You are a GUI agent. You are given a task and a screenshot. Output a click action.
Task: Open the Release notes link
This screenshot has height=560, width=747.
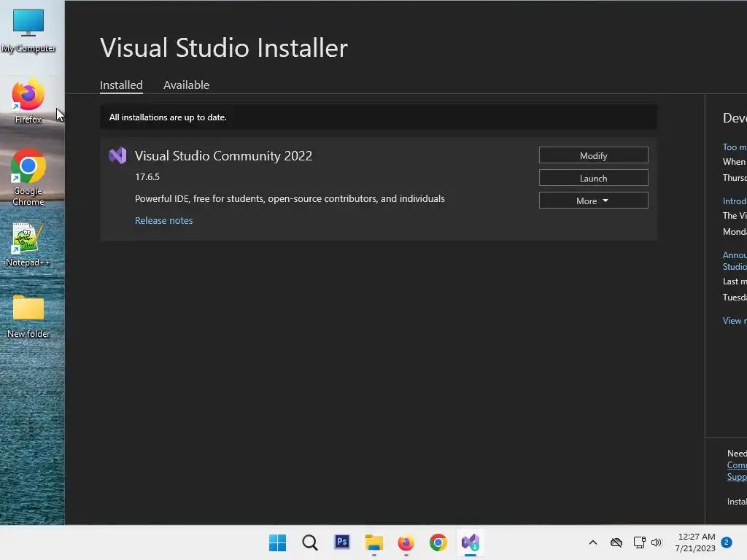(x=164, y=220)
